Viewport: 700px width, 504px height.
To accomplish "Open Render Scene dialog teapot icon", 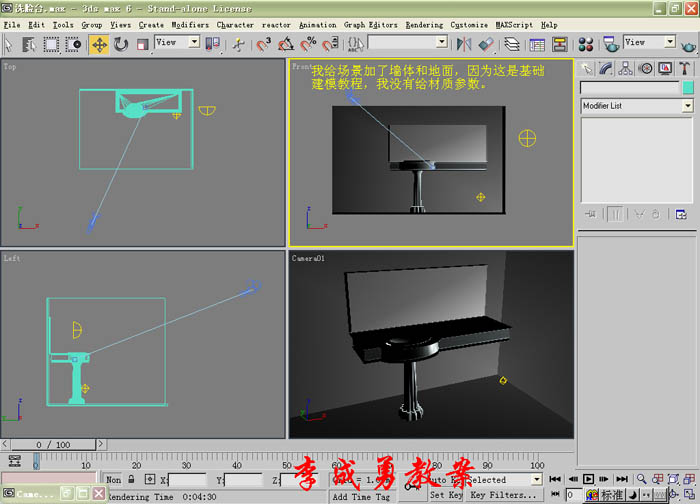I will [610, 44].
